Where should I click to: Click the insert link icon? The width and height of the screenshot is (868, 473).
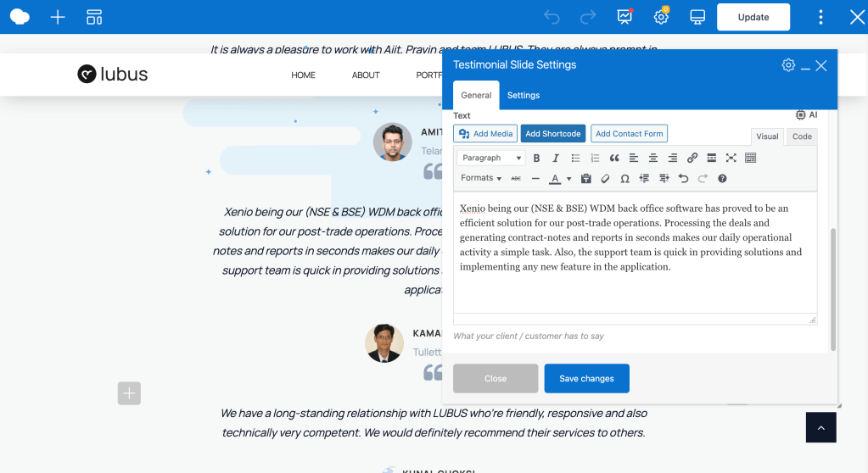692,159
